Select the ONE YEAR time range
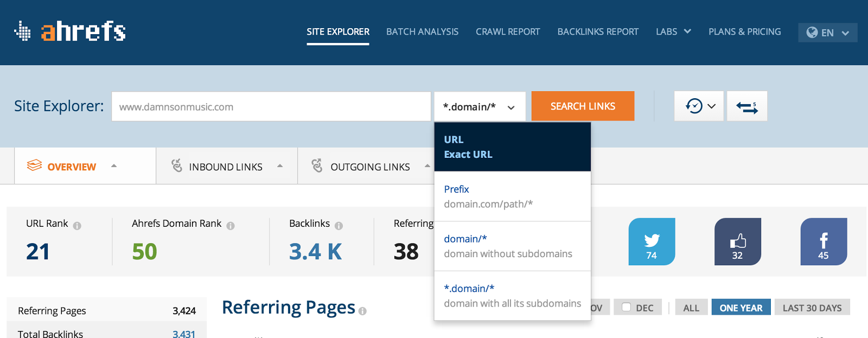This screenshot has width=868, height=338. (741, 308)
